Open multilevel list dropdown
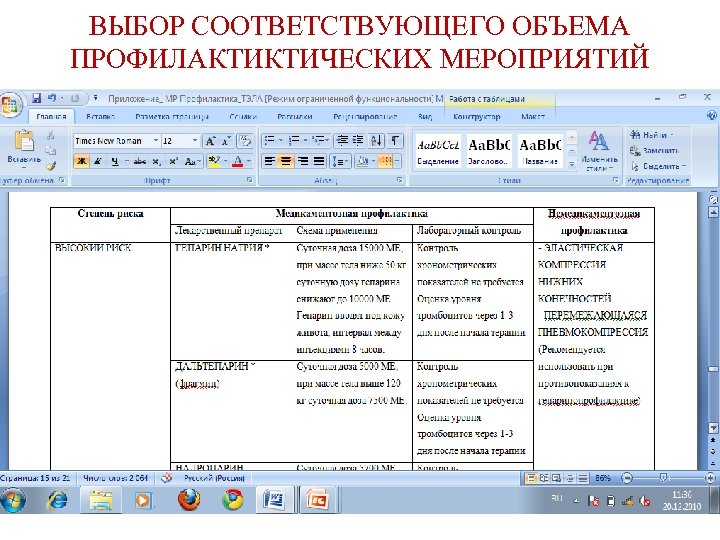This screenshot has height=540, width=720. (327, 140)
